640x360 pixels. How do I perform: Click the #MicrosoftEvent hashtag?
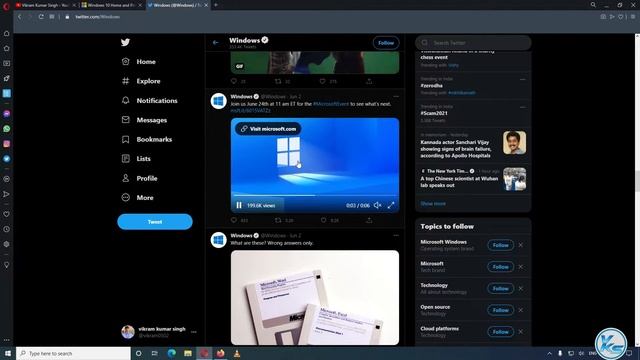(331, 104)
